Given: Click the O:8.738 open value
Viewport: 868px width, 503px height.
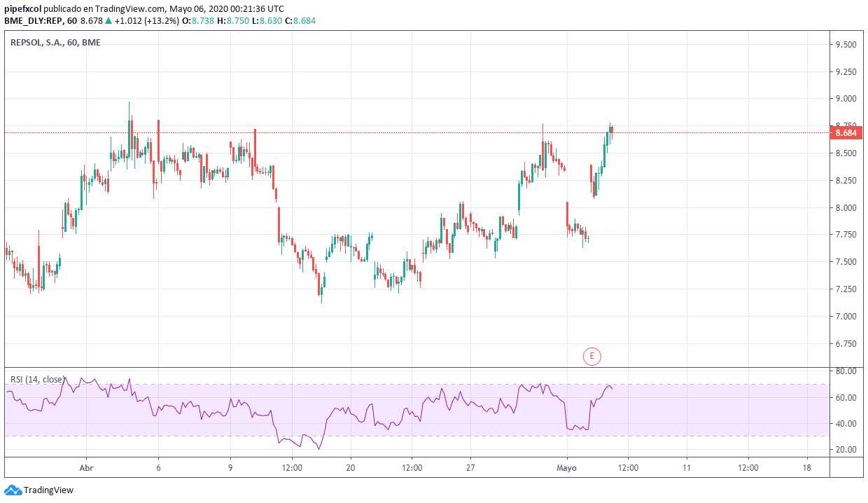Looking at the screenshot, I should coord(197,20).
